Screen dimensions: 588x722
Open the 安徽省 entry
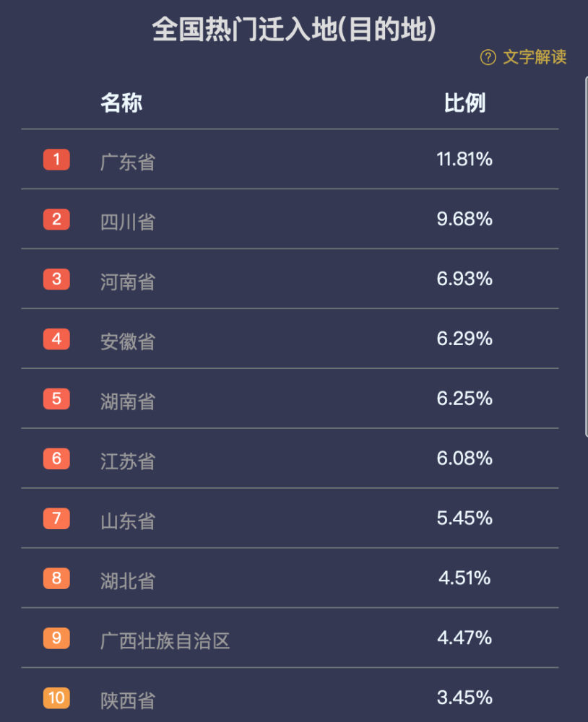[128, 342]
